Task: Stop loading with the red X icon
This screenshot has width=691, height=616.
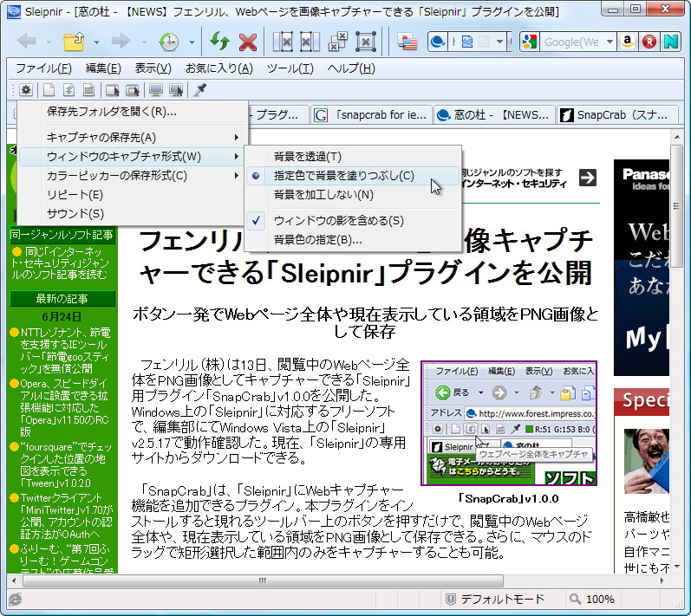Action: pyautogui.click(x=248, y=42)
